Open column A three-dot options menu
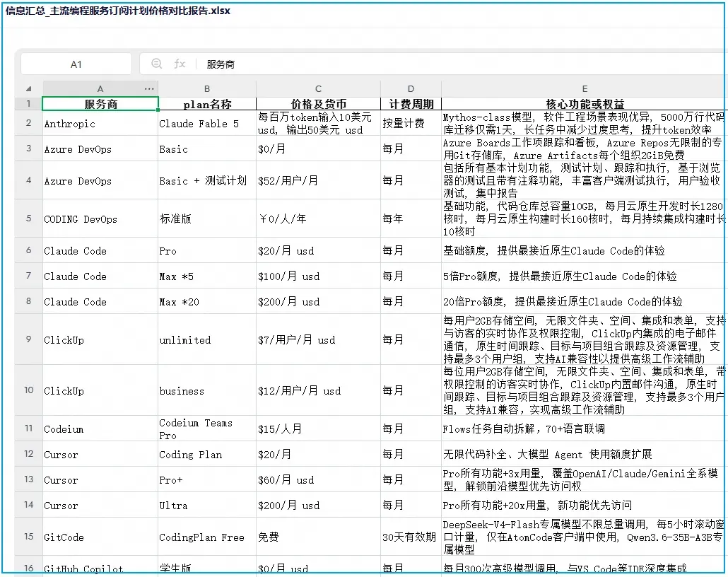Viewport: 728px width, 577px height. point(149,88)
